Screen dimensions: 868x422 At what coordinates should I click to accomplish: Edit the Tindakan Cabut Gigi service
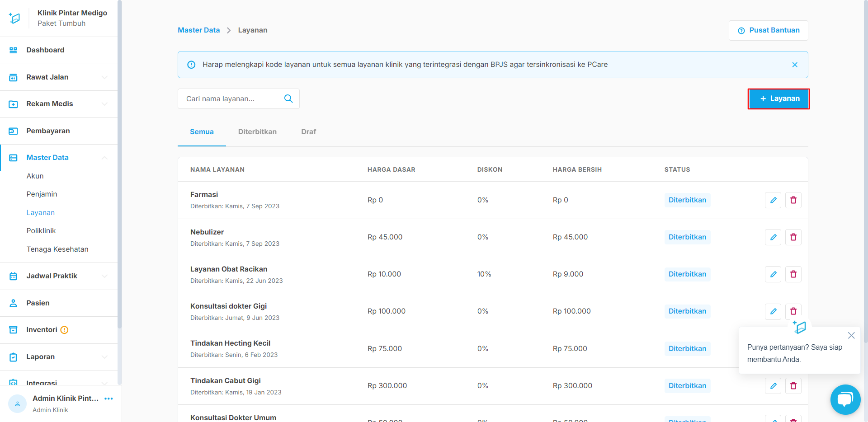[773, 386]
